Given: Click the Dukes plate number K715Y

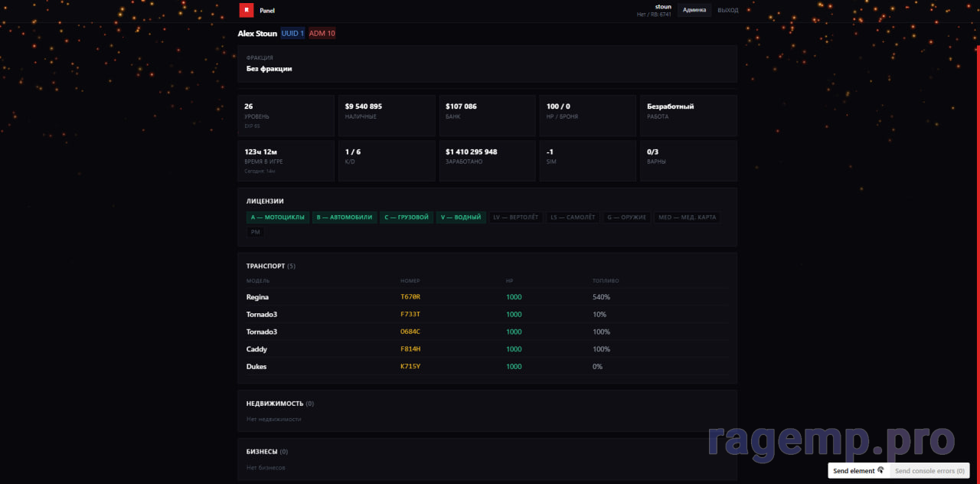Looking at the screenshot, I should (410, 367).
